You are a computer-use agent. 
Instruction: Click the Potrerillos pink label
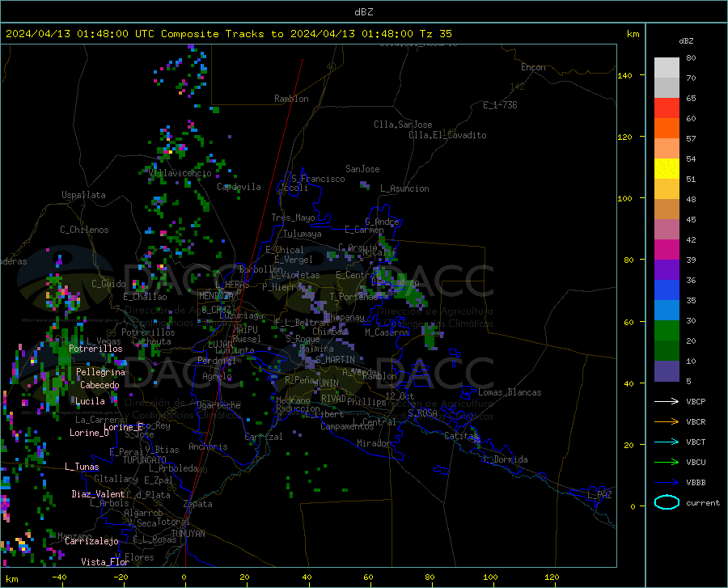[95, 349]
